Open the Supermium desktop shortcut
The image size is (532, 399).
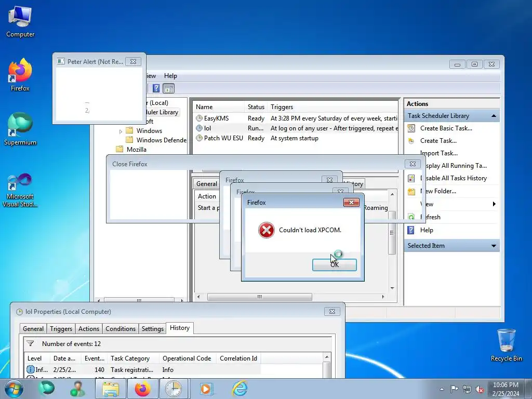[x=20, y=129]
